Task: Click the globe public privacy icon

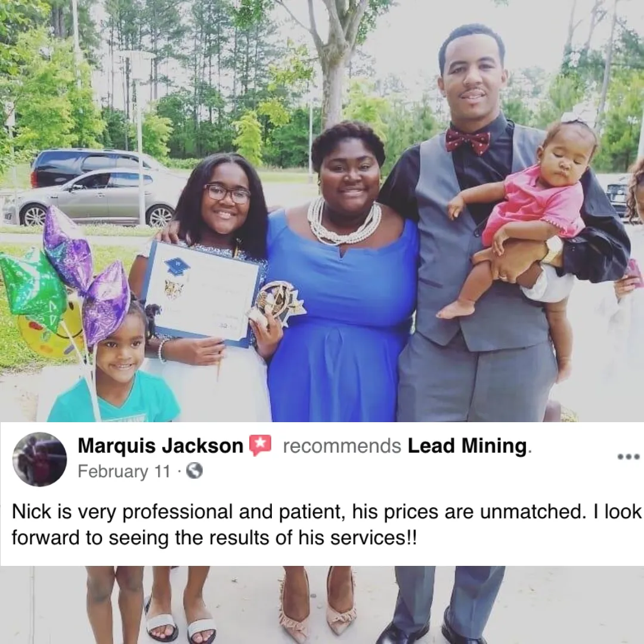Action: click(x=194, y=470)
